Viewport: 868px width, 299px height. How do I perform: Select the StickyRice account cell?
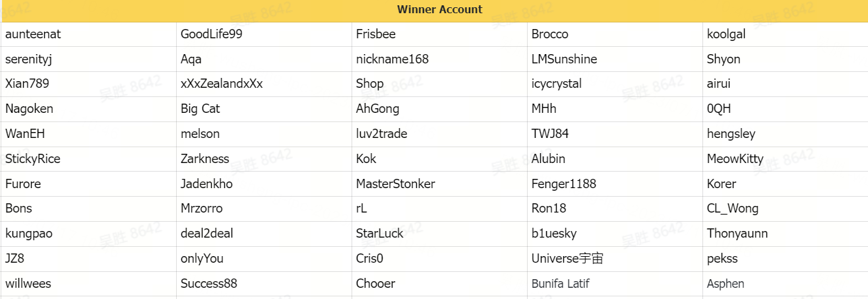coord(89,159)
